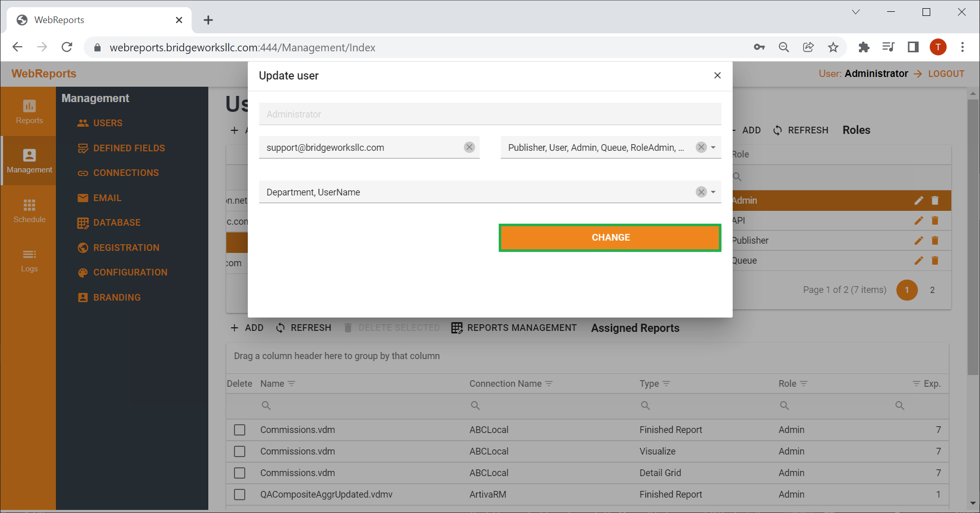This screenshot has height=513, width=980.
Task: Open Connection Name column filter menu
Action: pyautogui.click(x=548, y=384)
